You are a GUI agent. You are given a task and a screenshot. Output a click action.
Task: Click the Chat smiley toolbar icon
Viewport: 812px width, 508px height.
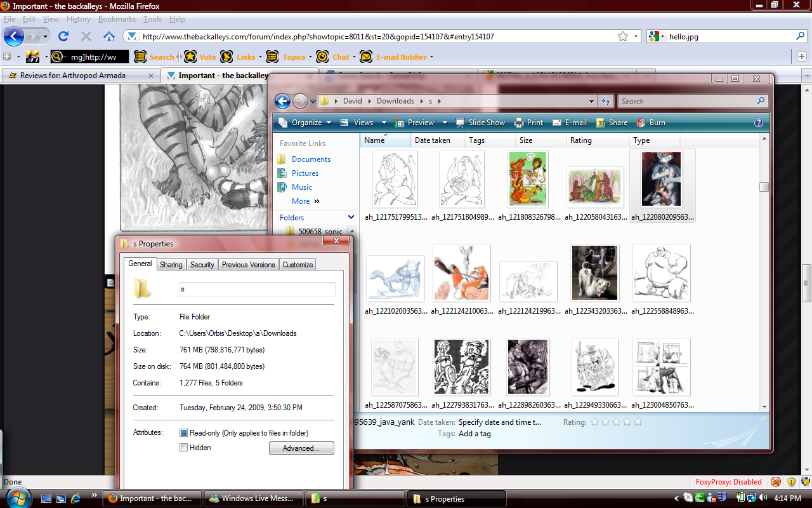point(322,57)
